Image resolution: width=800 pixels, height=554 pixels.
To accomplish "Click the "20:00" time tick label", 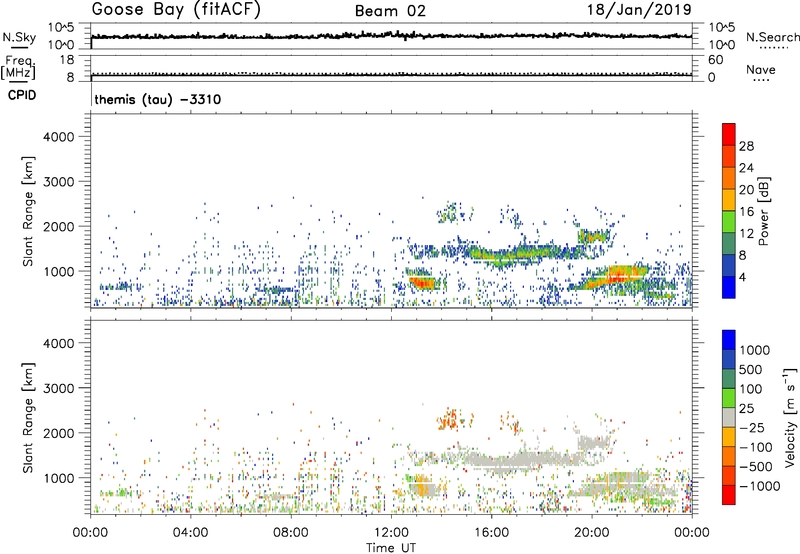I will pos(591,533).
